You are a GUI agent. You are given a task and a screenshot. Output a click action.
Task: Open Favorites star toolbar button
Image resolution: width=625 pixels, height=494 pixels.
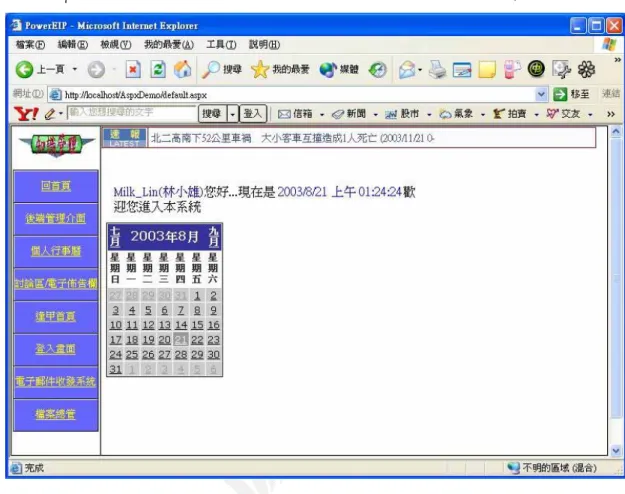pyautogui.click(x=280, y=69)
